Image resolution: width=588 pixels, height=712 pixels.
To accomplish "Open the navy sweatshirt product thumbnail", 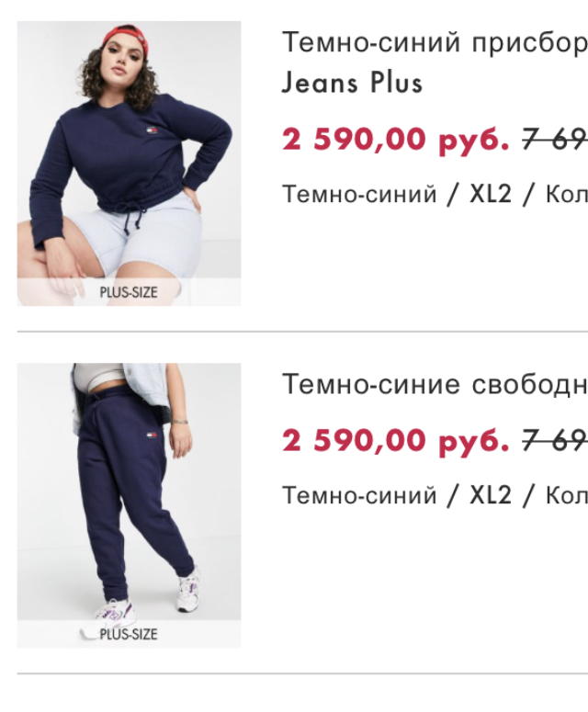I will [x=129, y=164].
